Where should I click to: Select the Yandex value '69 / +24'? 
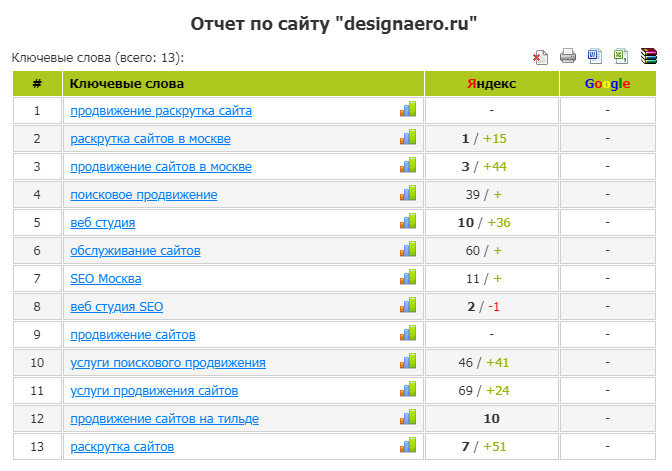tap(484, 391)
